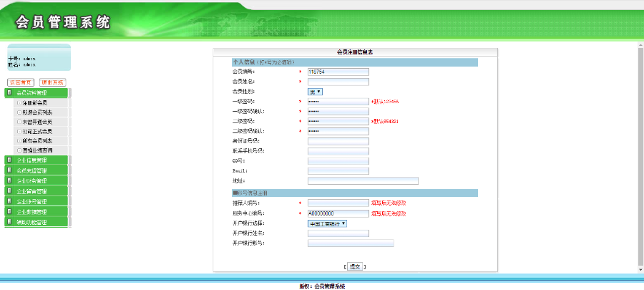Click the small square icon beside 未曾开通会员
This screenshot has width=644, height=290.
point(19,122)
